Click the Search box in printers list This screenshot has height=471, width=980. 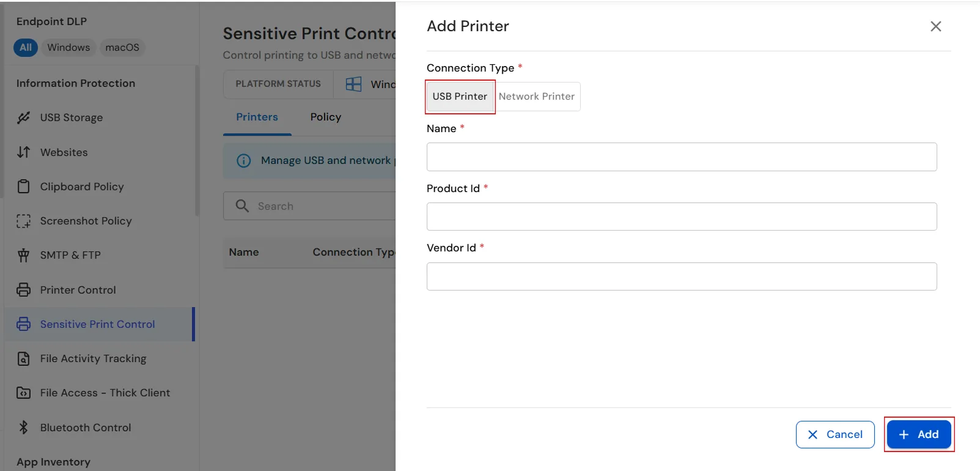[x=310, y=206]
